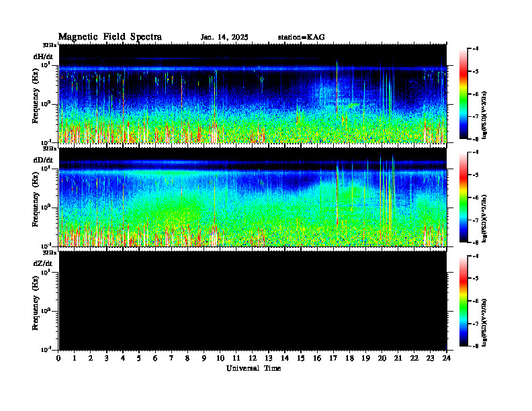
Task: Click the 'station=KAG' label
Action: coord(301,38)
